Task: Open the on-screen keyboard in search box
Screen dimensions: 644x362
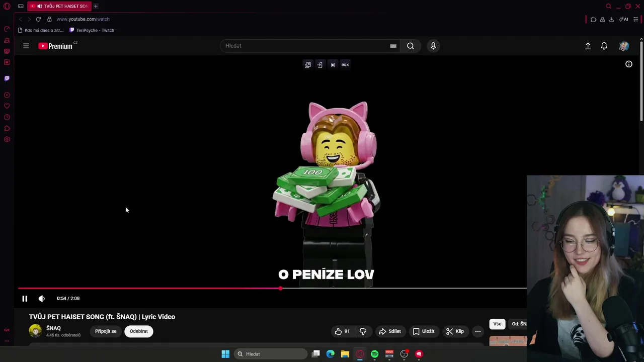Action: click(x=393, y=46)
